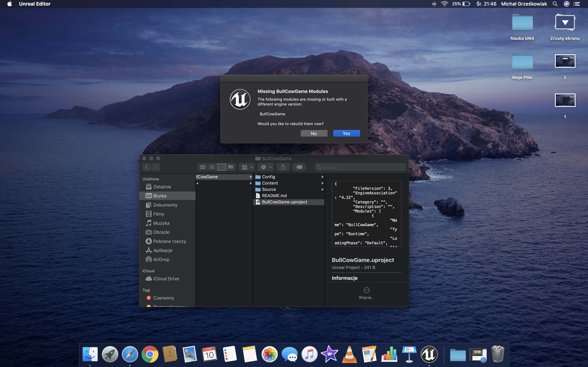Click the Finder share icon
This screenshot has width=588, height=367.
click(x=283, y=167)
